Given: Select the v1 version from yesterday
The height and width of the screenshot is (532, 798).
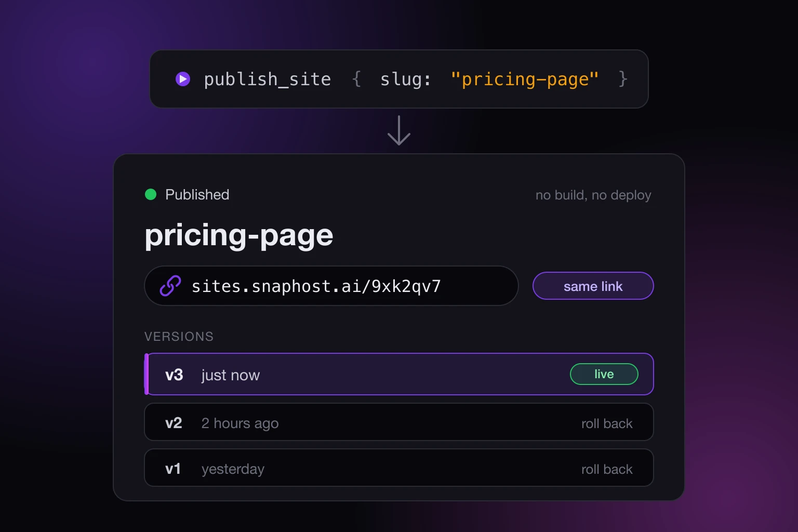Looking at the screenshot, I should [x=399, y=468].
